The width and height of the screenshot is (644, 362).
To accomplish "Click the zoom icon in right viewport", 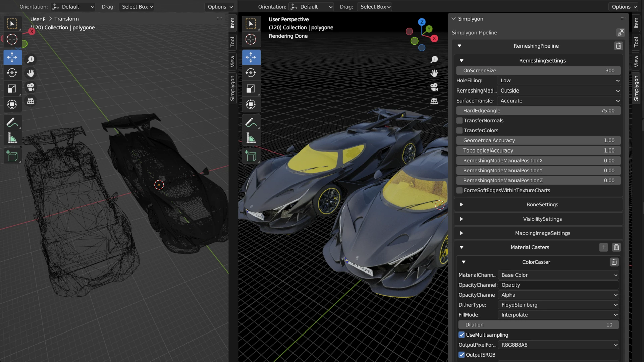I will point(434,60).
